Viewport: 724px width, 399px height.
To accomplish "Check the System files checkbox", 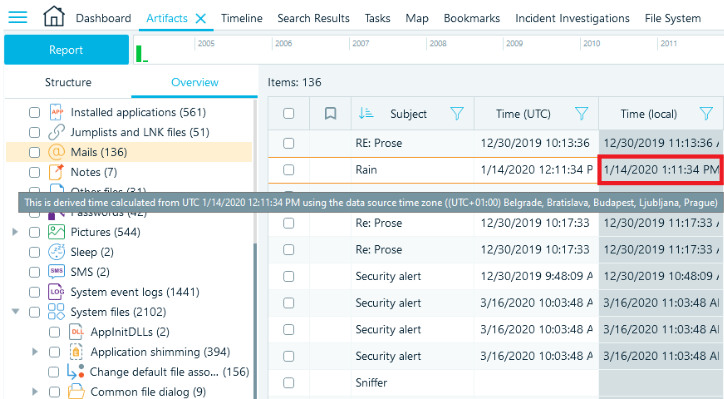I will (x=35, y=312).
